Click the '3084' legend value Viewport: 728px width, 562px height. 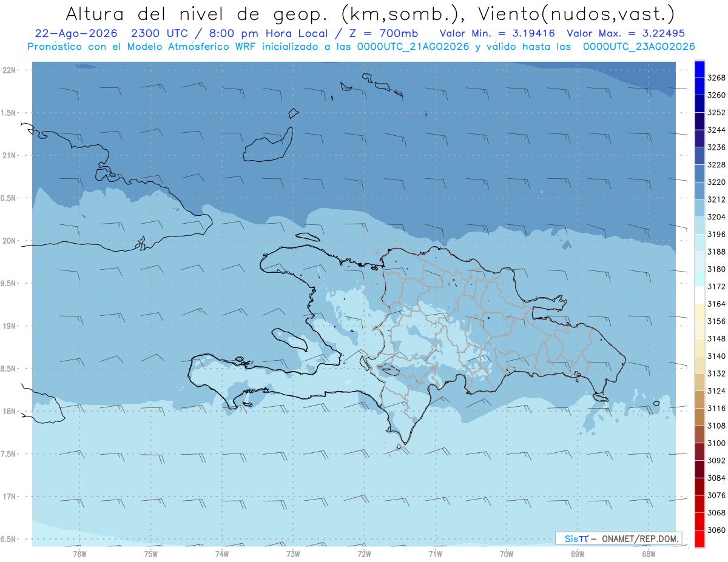(716, 478)
